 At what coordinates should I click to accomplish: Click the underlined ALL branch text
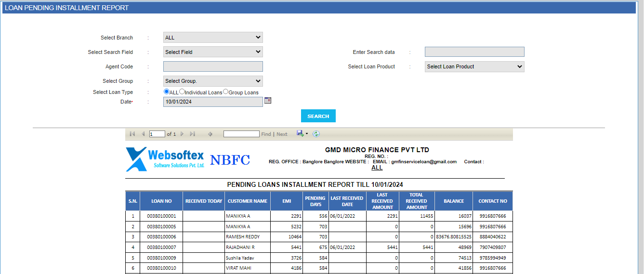(x=377, y=168)
